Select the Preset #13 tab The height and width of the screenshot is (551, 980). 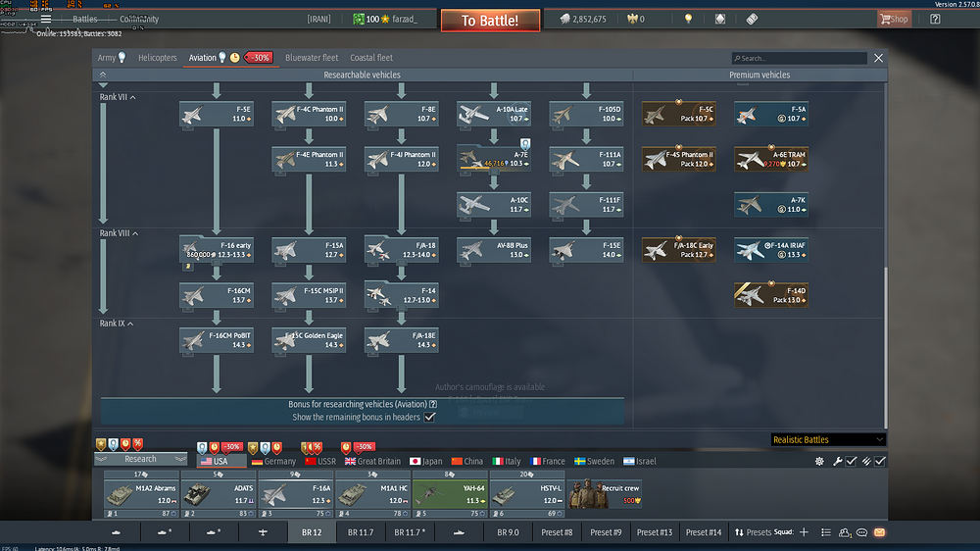[x=655, y=532]
